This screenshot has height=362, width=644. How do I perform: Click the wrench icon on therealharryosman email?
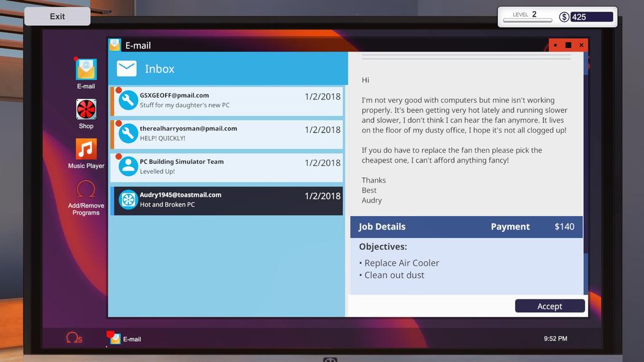128,134
